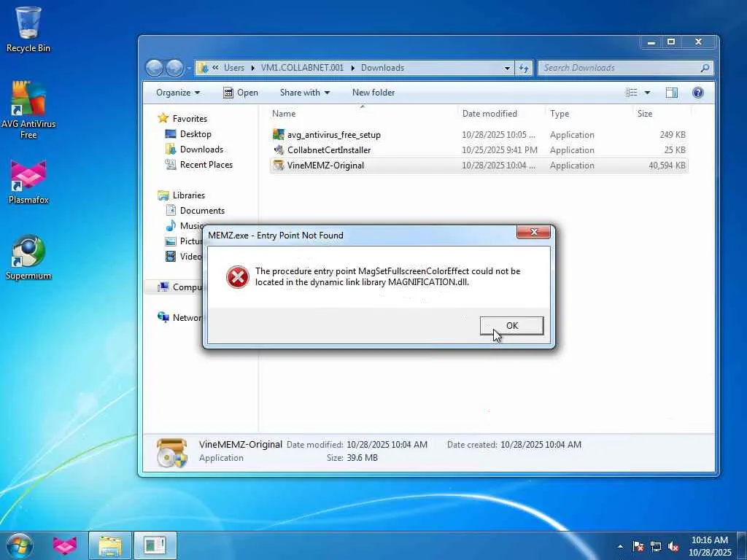Screen dimensions: 747x560
Task: Select Libraries in navigation pane
Action: click(189, 195)
